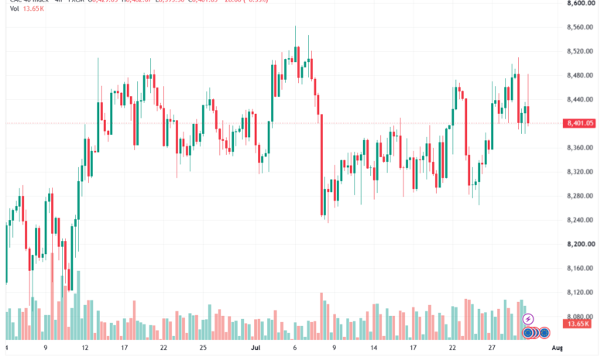Click the 8,440.00 price axis label
604x364 pixels.
click(580, 99)
